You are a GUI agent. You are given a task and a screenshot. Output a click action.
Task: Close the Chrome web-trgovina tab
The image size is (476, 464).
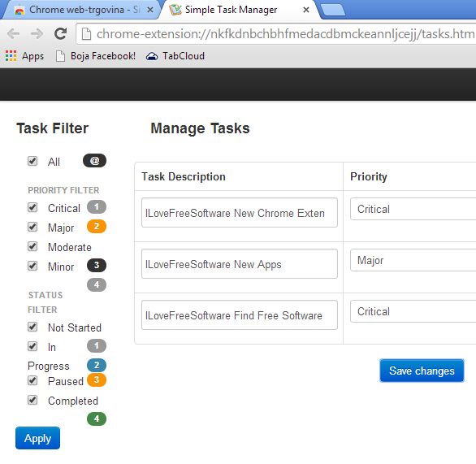(150, 10)
